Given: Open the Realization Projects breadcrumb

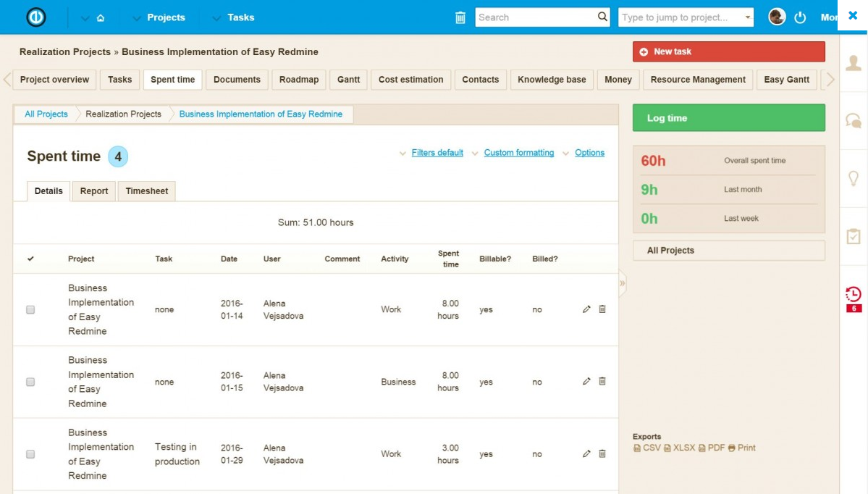Looking at the screenshot, I should (124, 114).
